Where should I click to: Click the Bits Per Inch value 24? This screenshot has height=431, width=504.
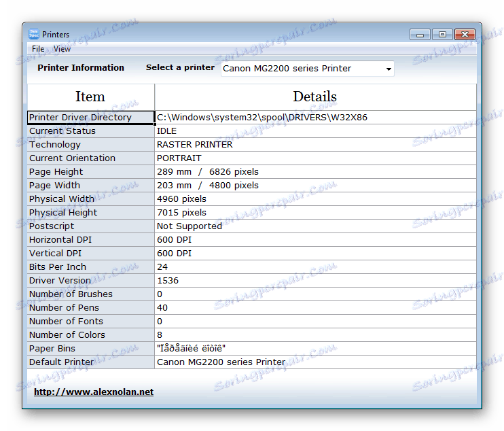pos(315,267)
